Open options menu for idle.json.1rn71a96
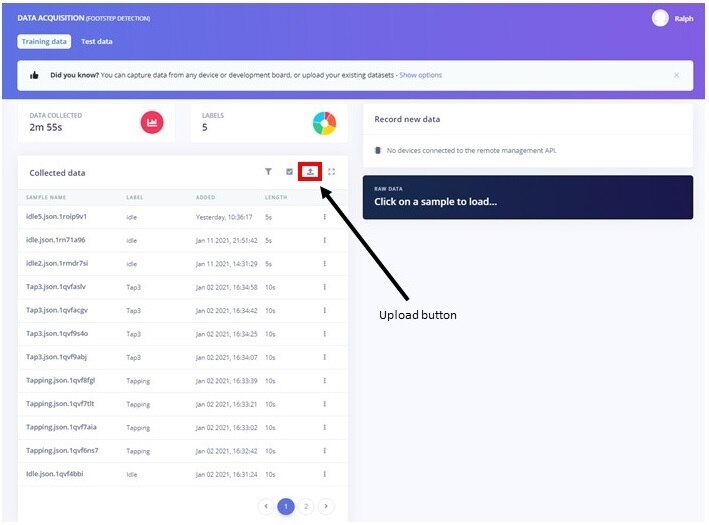The height and width of the screenshot is (525, 709). [x=325, y=240]
